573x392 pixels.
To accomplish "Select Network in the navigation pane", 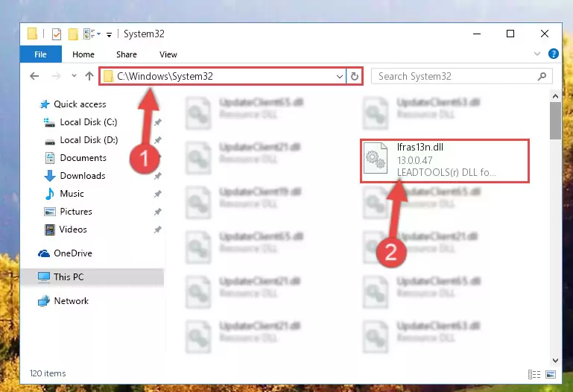I will (x=72, y=300).
